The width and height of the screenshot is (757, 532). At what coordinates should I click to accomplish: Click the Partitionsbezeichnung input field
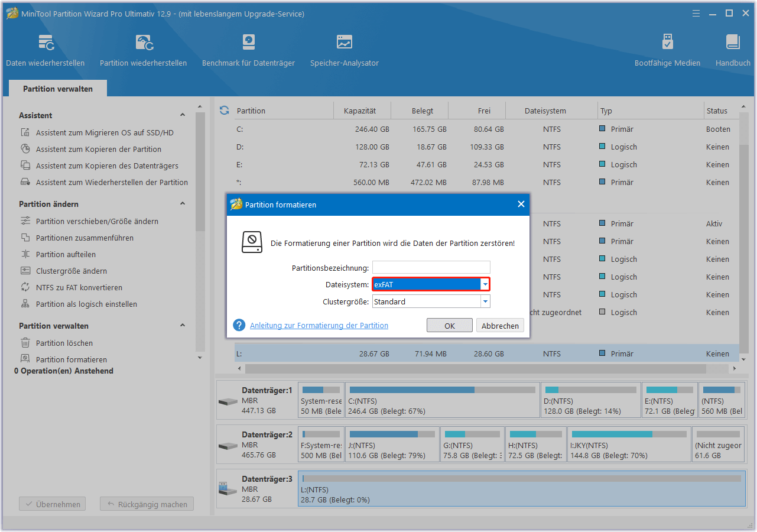tap(431, 267)
